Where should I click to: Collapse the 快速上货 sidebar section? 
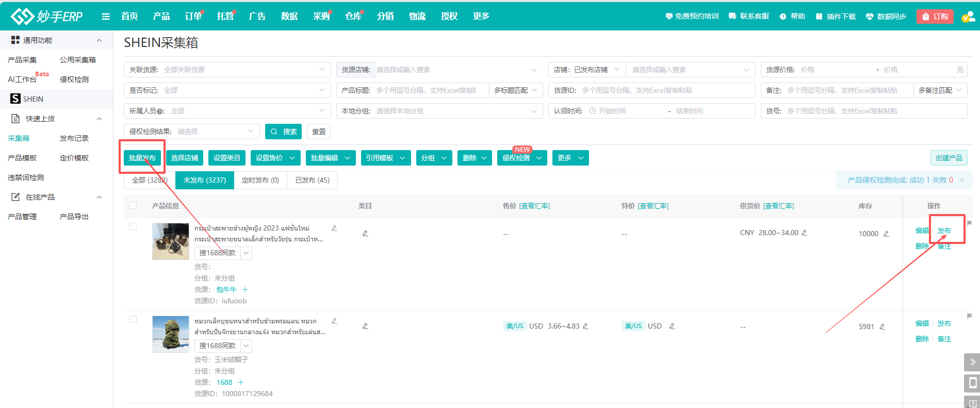click(x=99, y=119)
